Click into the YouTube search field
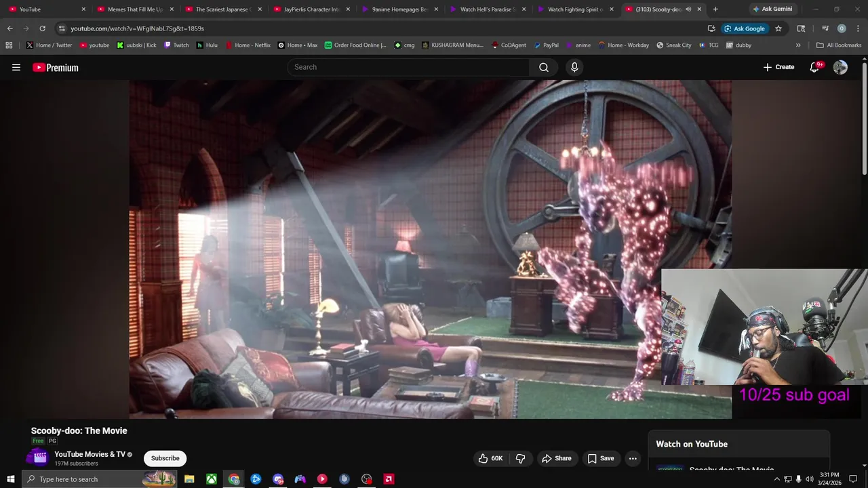This screenshot has width=868, height=488. tap(409, 67)
